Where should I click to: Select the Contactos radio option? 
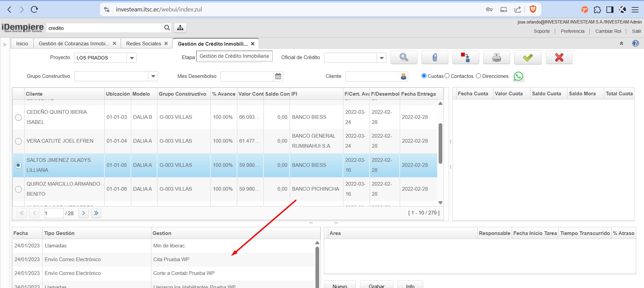click(447, 76)
